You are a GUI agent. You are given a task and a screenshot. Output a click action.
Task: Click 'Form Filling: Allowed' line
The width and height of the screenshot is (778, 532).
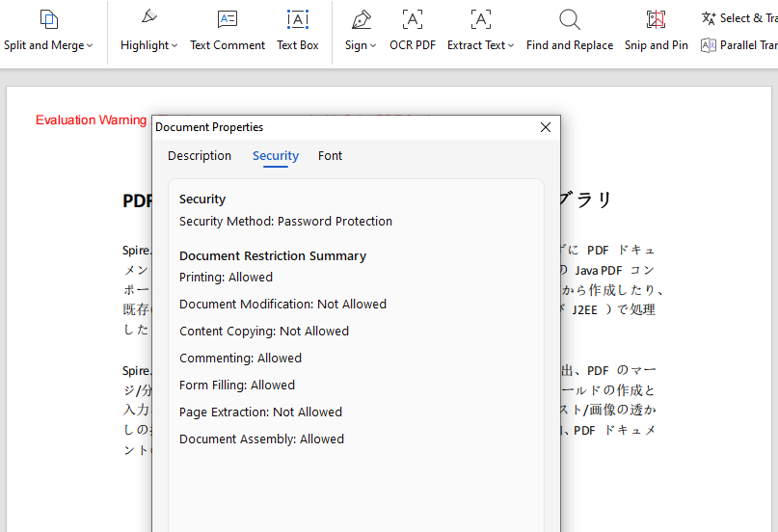237,386
